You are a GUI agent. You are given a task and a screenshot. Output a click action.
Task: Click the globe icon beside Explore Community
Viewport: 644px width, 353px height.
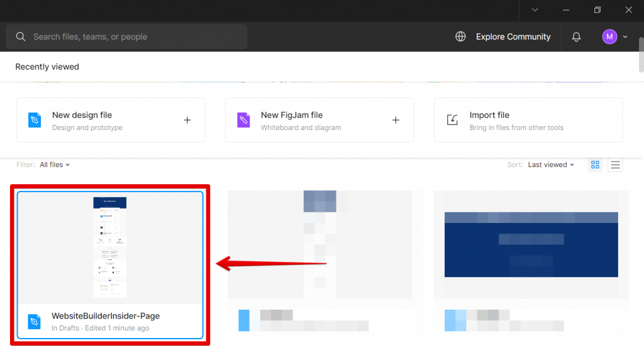tap(460, 37)
